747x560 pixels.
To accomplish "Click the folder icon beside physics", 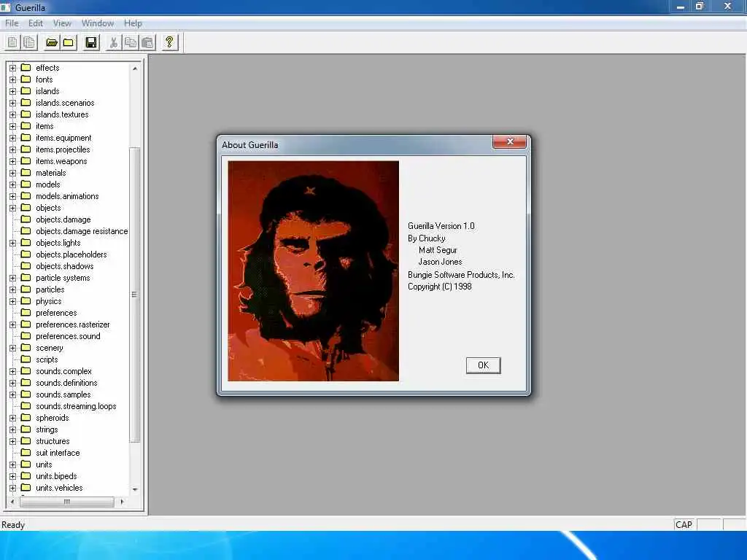I will (x=26, y=301).
